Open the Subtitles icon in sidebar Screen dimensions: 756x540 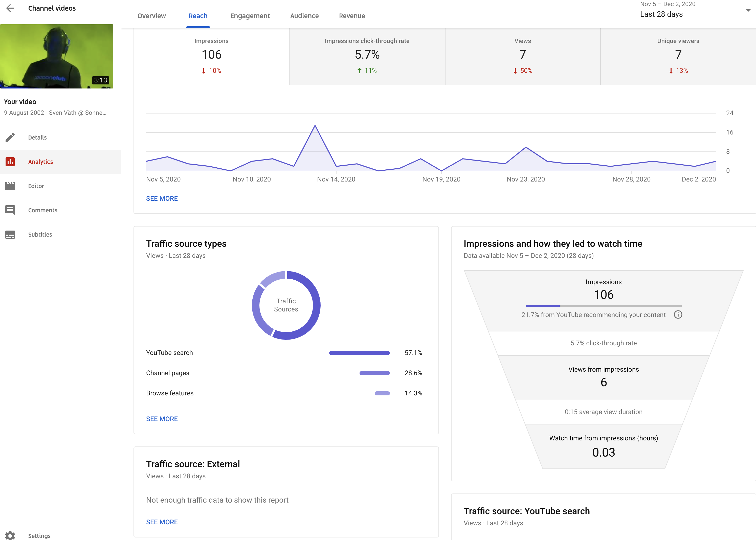[10, 234]
